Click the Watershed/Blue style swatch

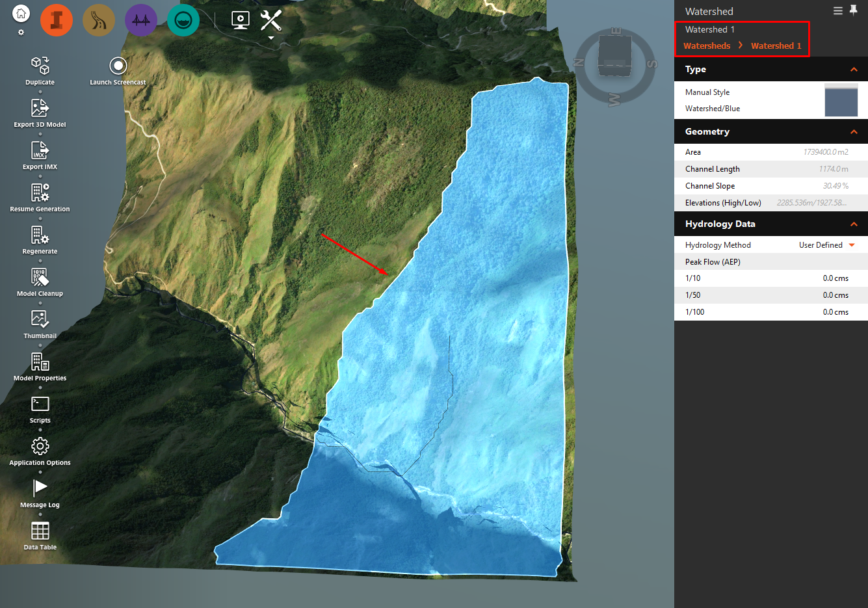click(841, 100)
